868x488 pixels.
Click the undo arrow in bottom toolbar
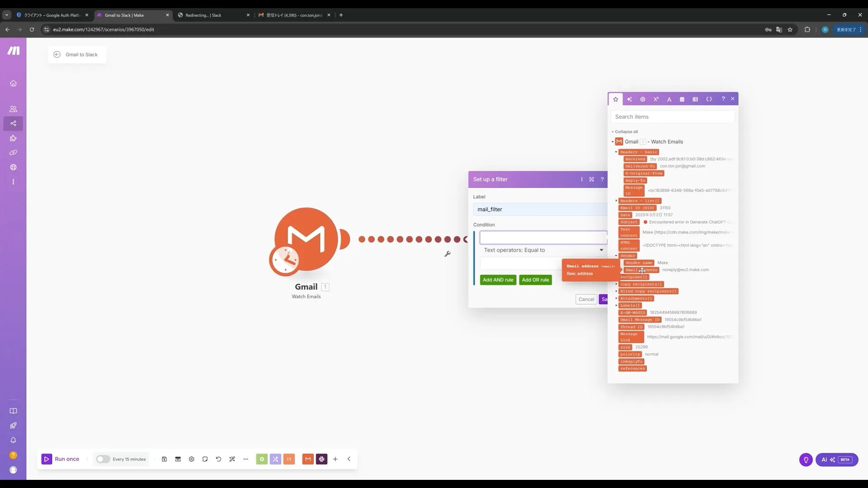pos(218,459)
